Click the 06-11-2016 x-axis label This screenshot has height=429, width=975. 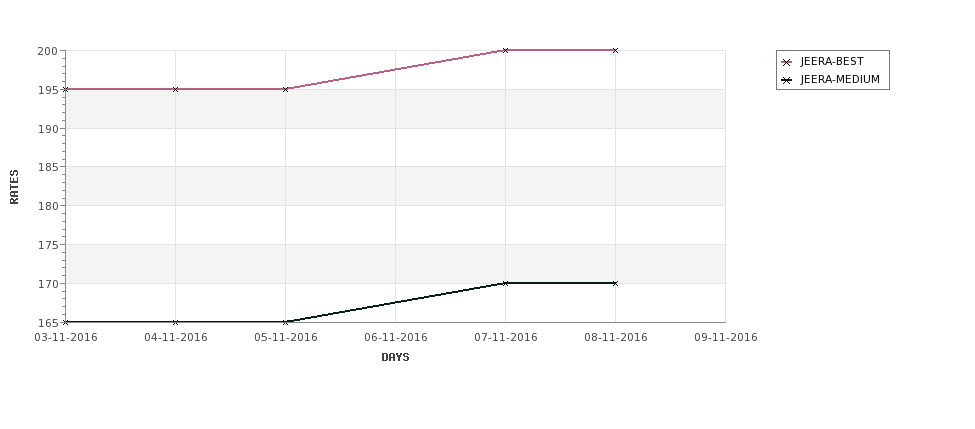point(395,338)
